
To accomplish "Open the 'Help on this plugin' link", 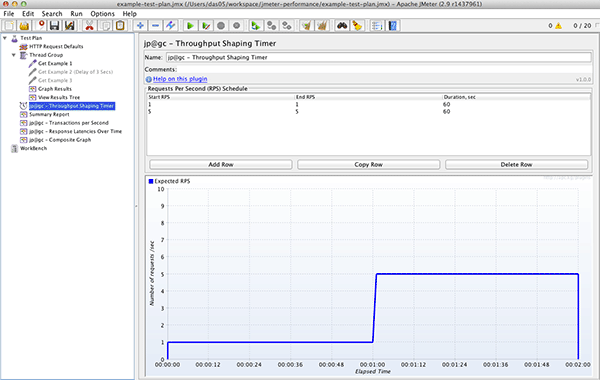I will click(180, 79).
